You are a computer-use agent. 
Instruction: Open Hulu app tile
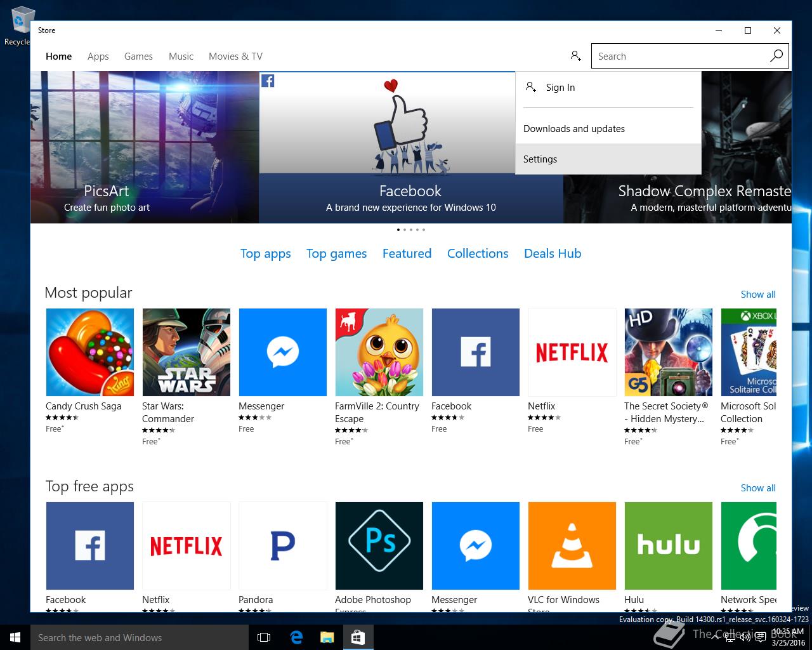click(x=669, y=546)
